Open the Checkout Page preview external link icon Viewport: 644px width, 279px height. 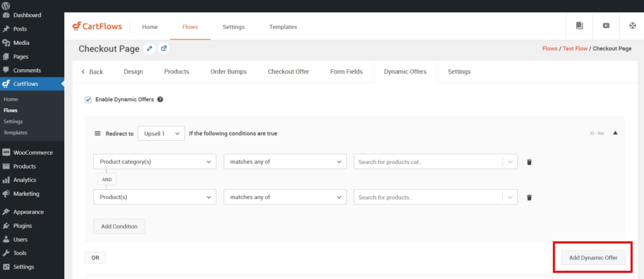pos(164,48)
